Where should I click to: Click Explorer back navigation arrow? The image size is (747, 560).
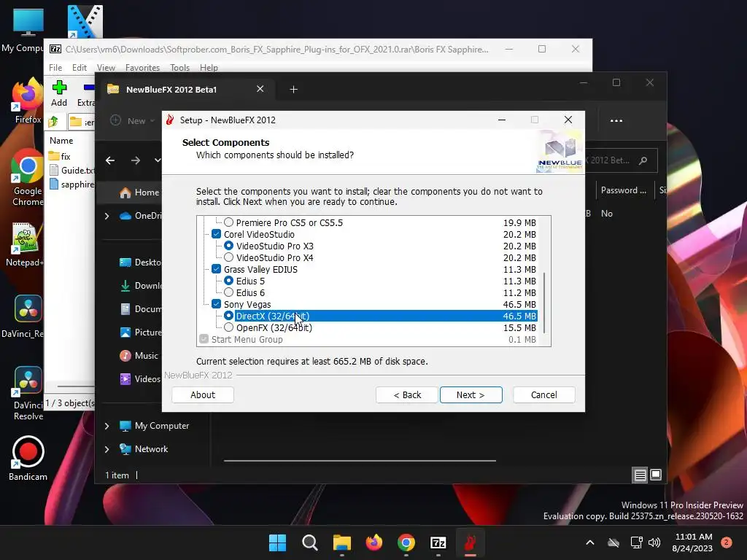pyautogui.click(x=110, y=160)
